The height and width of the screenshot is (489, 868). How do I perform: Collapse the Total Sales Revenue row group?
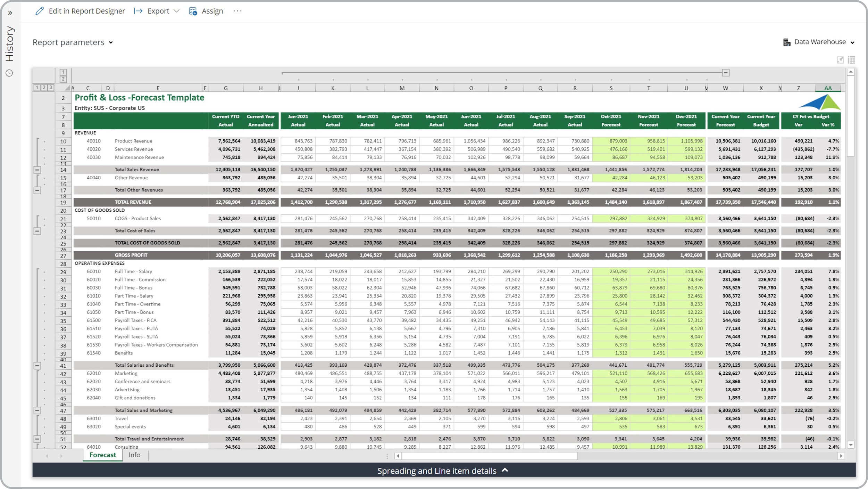pos(37,170)
